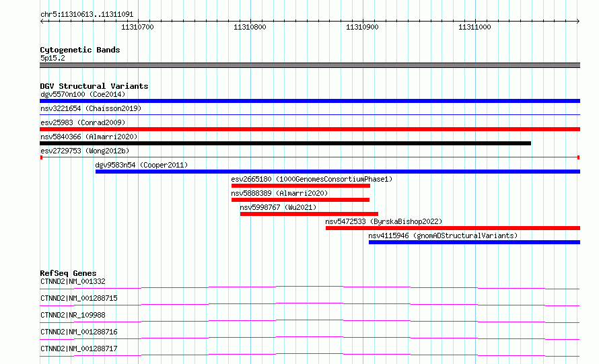Select the magenta CTNND2|NM_001288717 gene line
Image resolution: width=599 pixels, height=364 pixels.
click(310, 355)
